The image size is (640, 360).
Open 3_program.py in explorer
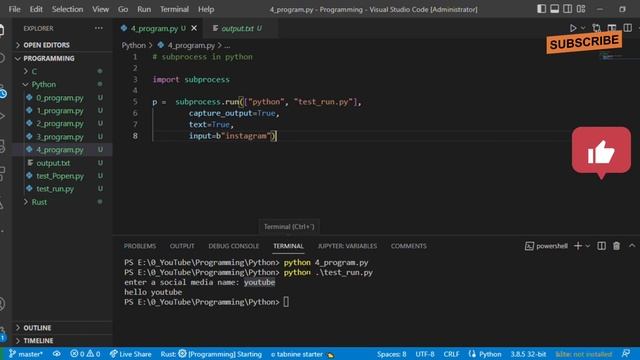pyautogui.click(x=60, y=137)
